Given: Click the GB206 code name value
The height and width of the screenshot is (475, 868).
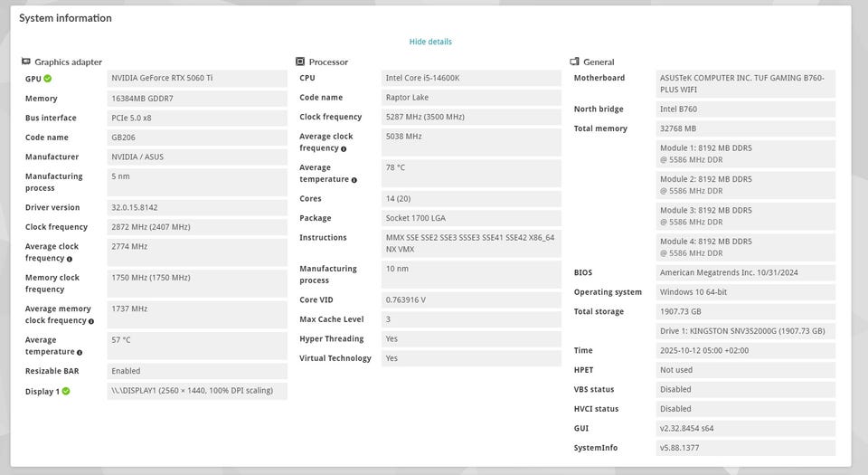Looking at the screenshot, I should pyautogui.click(x=197, y=138).
